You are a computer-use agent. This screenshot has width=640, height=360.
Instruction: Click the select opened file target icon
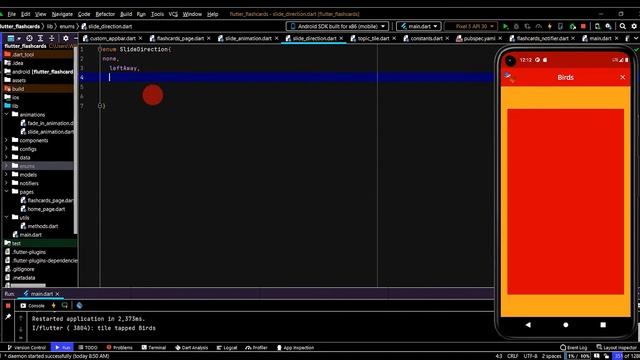point(29,38)
